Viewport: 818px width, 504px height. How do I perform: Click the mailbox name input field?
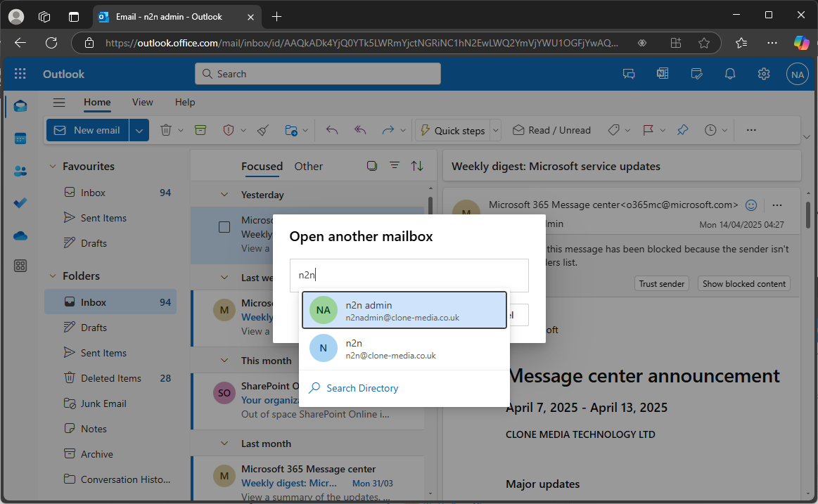409,275
